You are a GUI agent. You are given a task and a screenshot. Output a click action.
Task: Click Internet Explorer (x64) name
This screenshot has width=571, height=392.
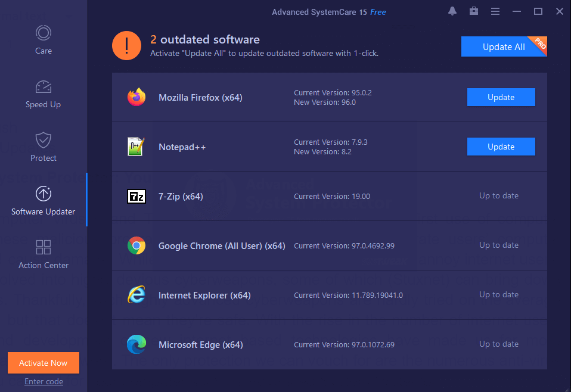coord(204,295)
